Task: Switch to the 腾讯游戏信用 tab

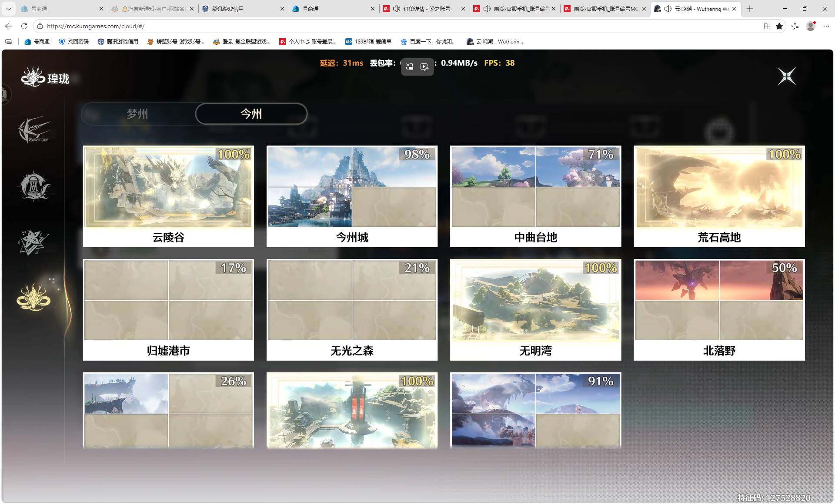Action: click(x=243, y=9)
